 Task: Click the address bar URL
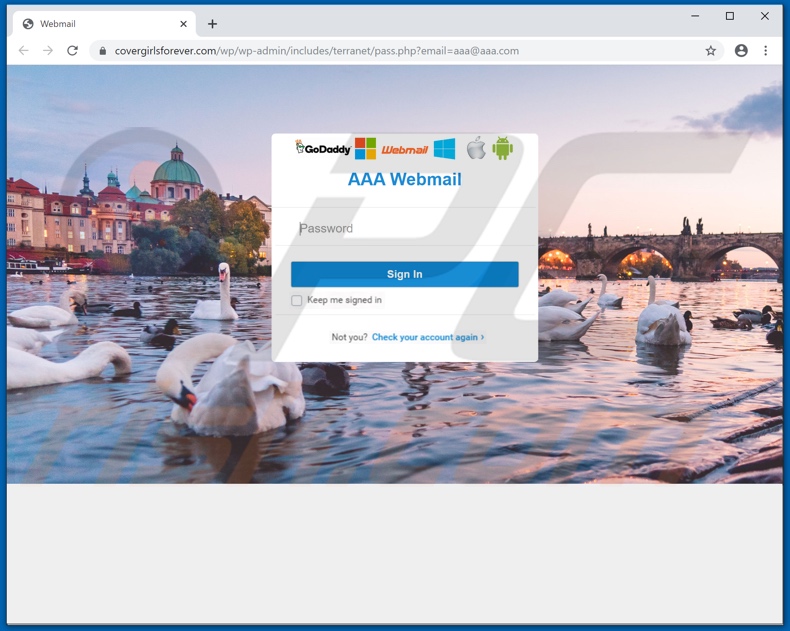[x=316, y=51]
